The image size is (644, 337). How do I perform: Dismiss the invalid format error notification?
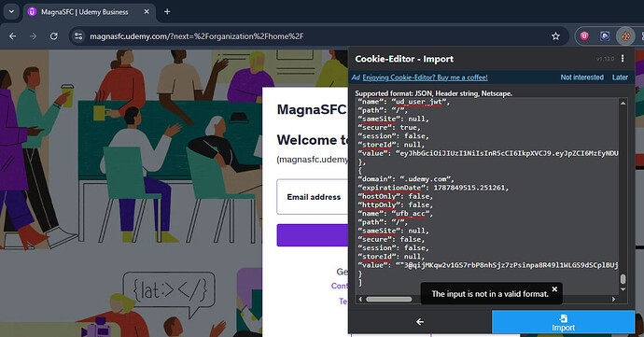click(x=554, y=288)
